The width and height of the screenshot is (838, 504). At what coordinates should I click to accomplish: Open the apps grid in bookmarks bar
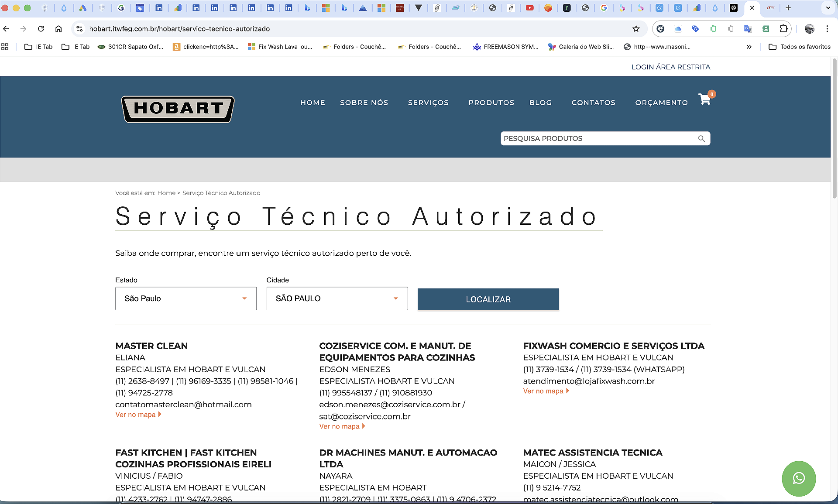pos(5,47)
